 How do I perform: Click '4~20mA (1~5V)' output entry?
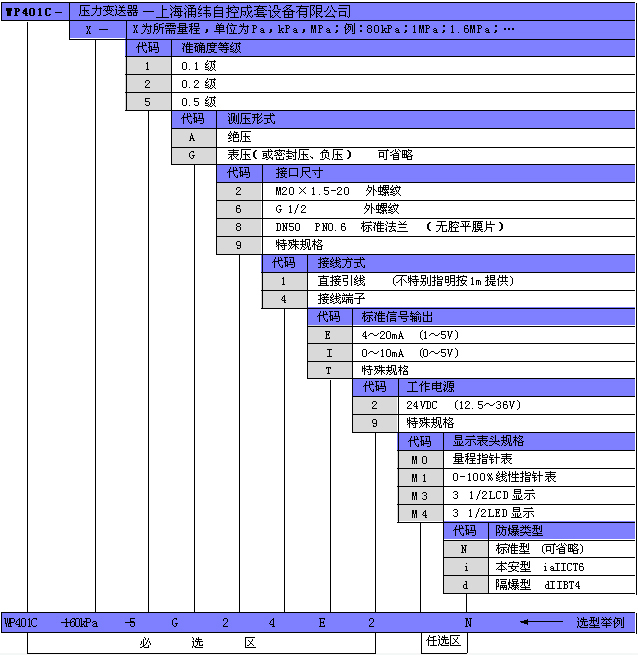coord(410,335)
